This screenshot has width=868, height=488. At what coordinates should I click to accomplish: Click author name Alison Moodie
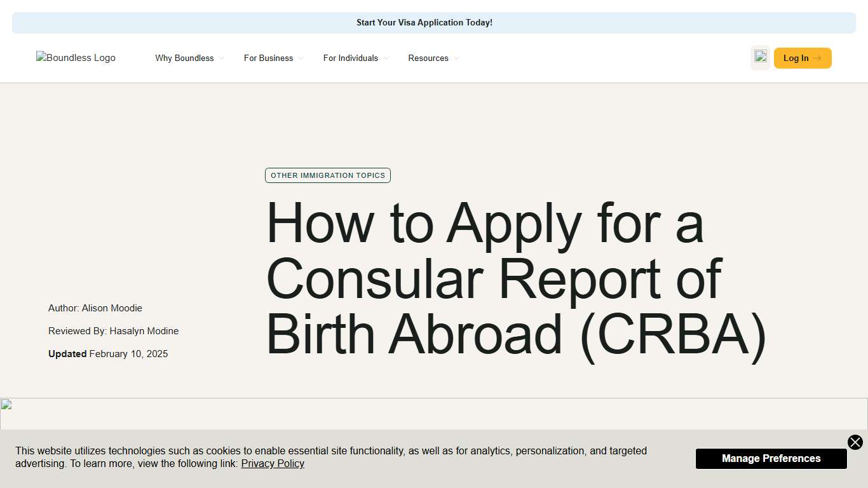coord(112,308)
